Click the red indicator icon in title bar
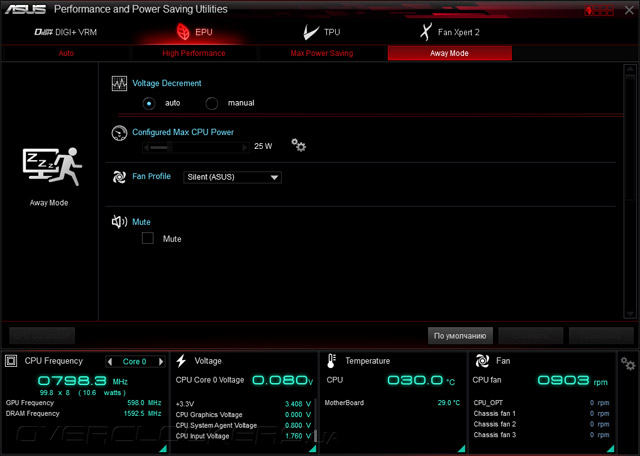 (599, 11)
